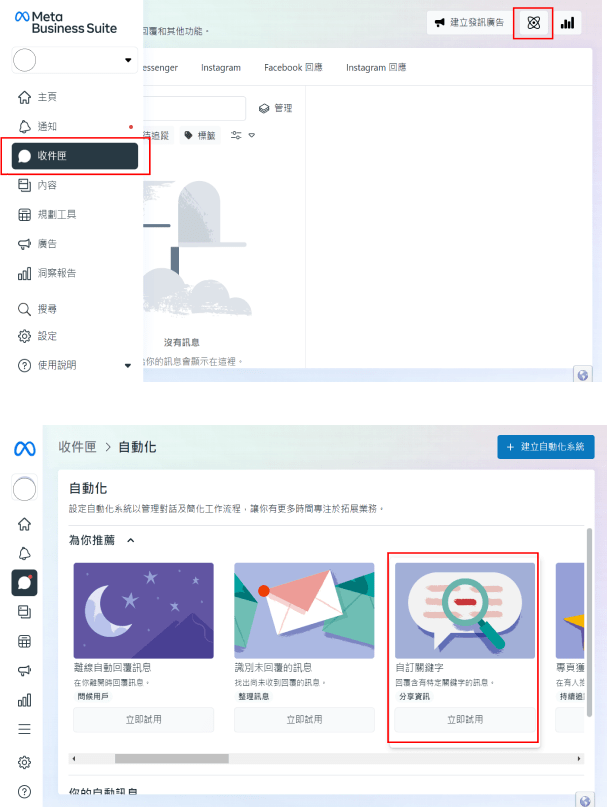
Task: Open planner grid icon in collapsed sidebar
Action: [24, 641]
